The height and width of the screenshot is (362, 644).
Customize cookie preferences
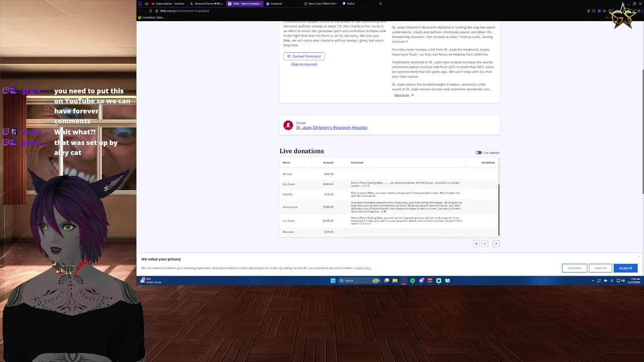pyautogui.click(x=575, y=268)
